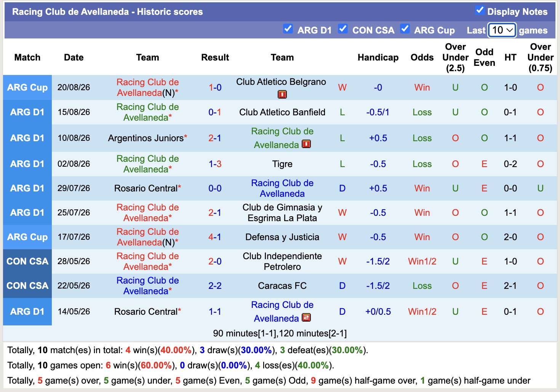Click ARG Cup match label on 20/08/26 row

(x=27, y=88)
